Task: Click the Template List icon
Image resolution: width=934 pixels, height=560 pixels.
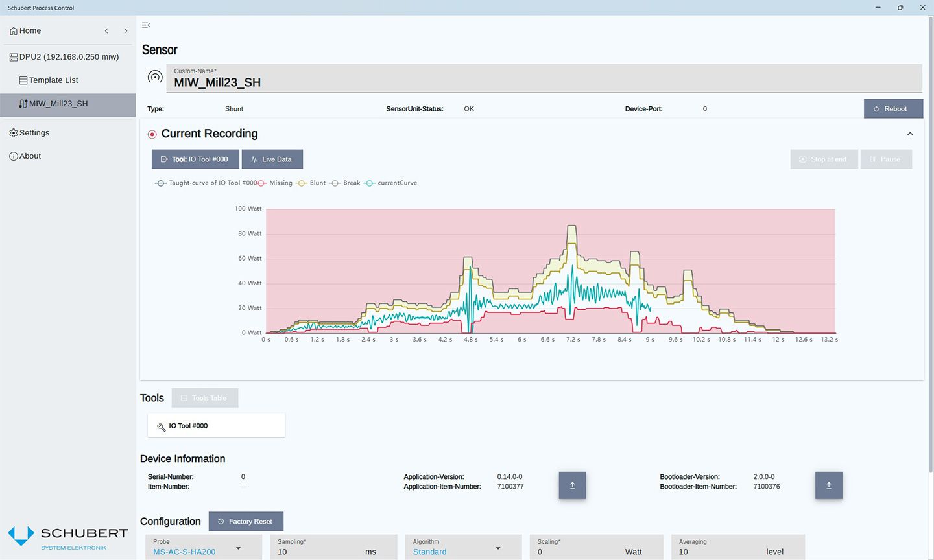Action: pos(23,80)
